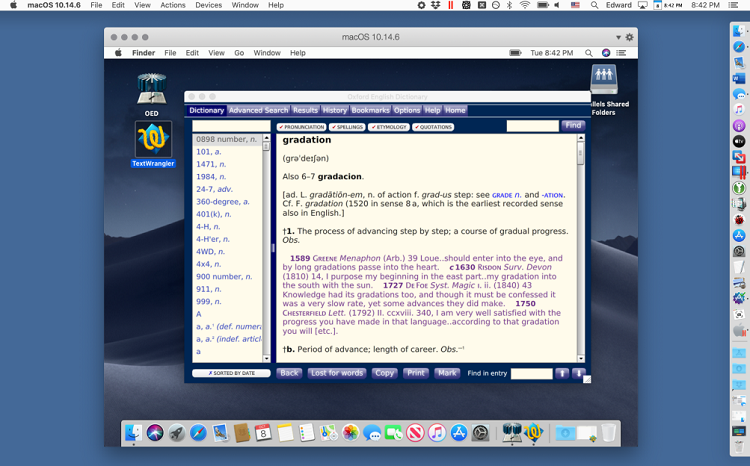Open the Actions menu in host menu bar
Viewport: 750px width, 466px height.
point(172,5)
